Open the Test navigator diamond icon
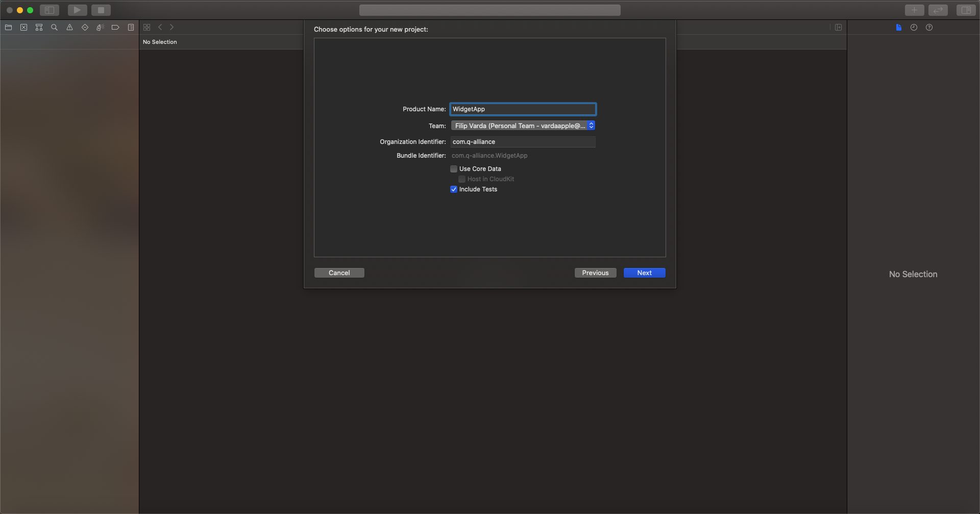The width and height of the screenshot is (980, 514). pos(85,28)
